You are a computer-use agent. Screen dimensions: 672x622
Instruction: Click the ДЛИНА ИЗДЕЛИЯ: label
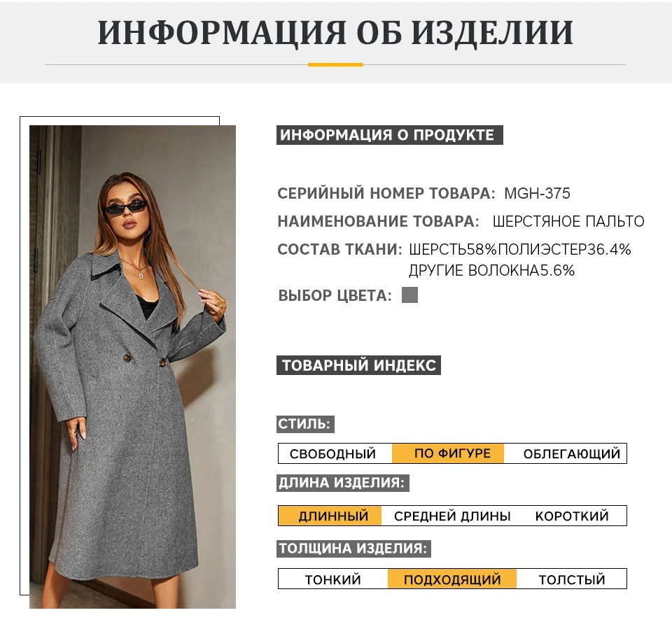[343, 483]
